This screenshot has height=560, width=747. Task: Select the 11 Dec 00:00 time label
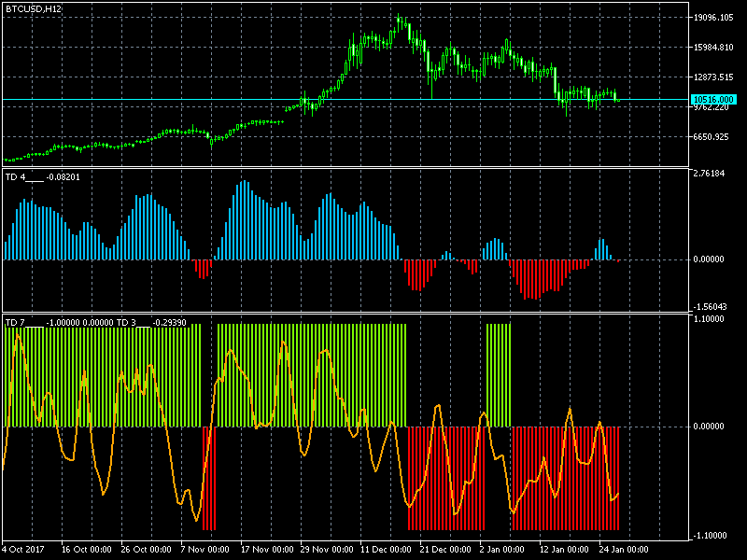[386, 550]
